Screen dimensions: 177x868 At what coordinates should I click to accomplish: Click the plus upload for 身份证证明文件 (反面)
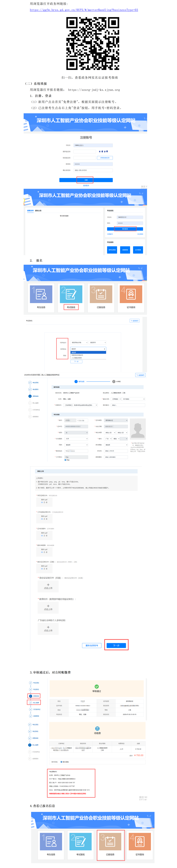(x=48, y=586)
